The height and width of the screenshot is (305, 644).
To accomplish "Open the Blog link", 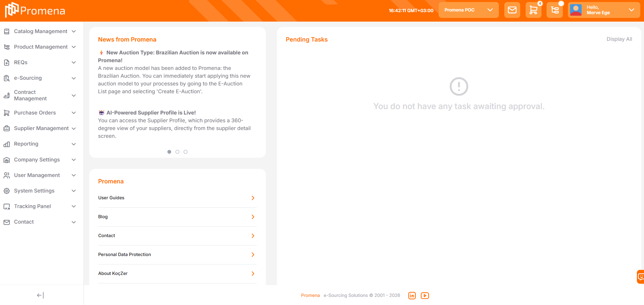I will pyautogui.click(x=103, y=217).
